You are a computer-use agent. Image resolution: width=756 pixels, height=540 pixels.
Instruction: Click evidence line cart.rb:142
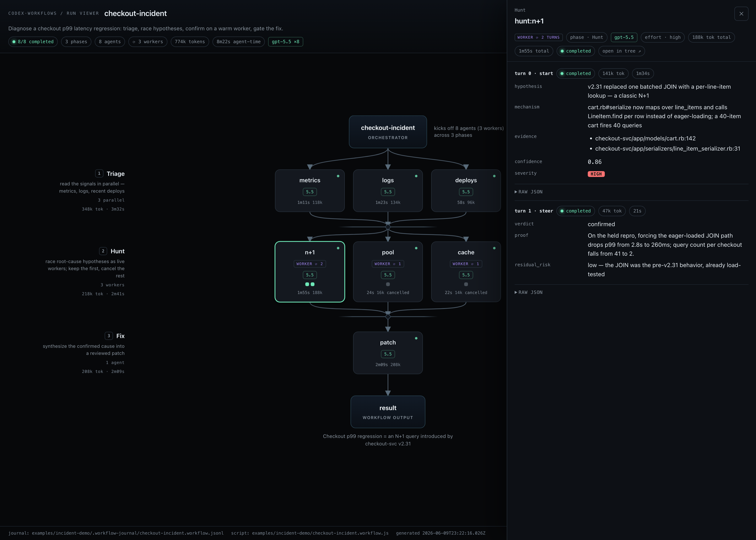645,138
